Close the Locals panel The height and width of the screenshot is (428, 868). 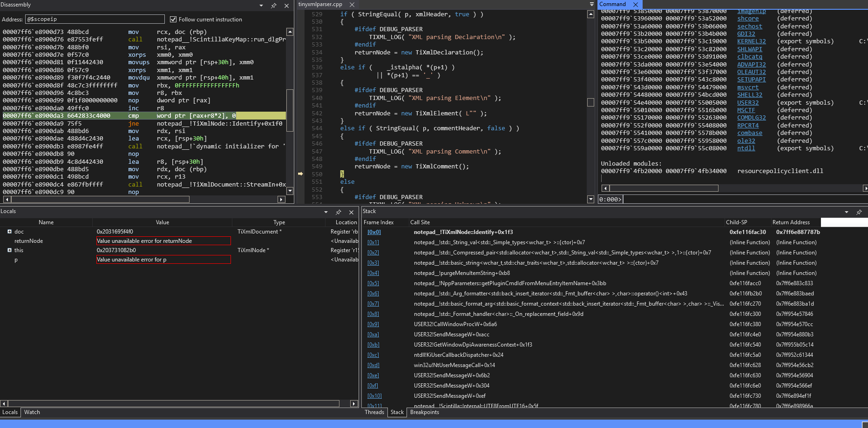pos(351,212)
